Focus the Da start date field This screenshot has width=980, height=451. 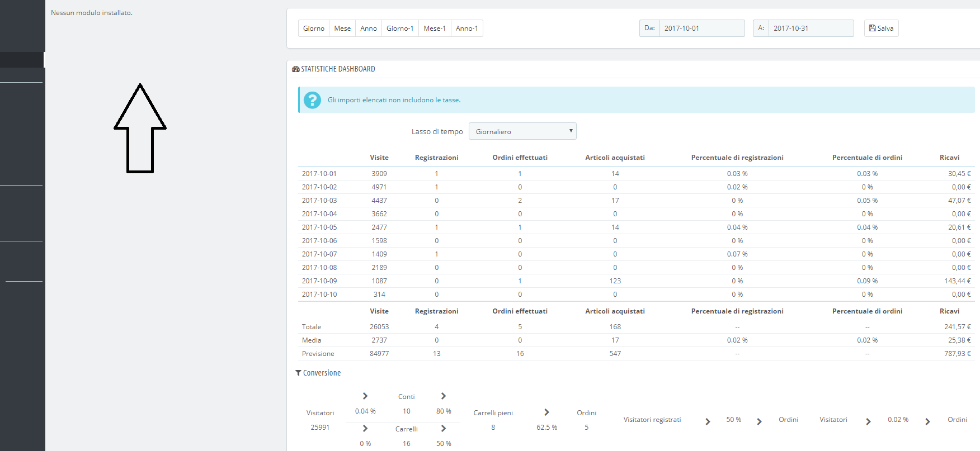pos(702,29)
